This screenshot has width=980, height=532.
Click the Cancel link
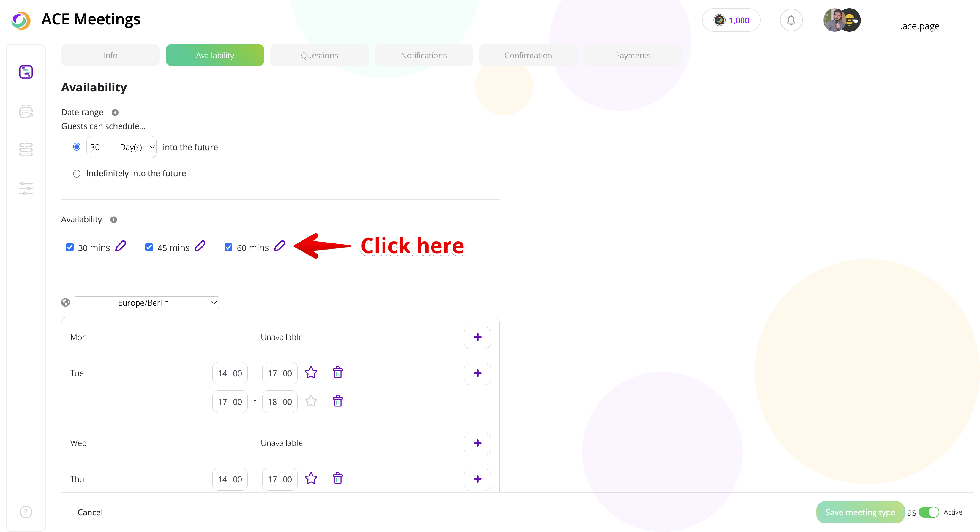tap(90, 512)
